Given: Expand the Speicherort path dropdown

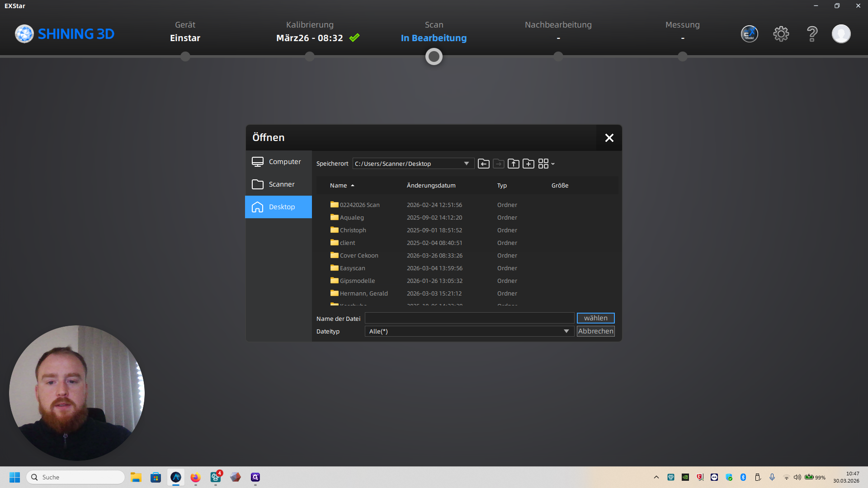Looking at the screenshot, I should (x=466, y=164).
